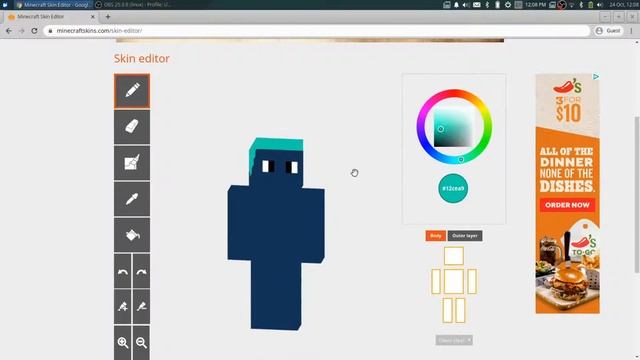Click the lighten color tool
This screenshot has width=640, height=360.
click(x=123, y=307)
